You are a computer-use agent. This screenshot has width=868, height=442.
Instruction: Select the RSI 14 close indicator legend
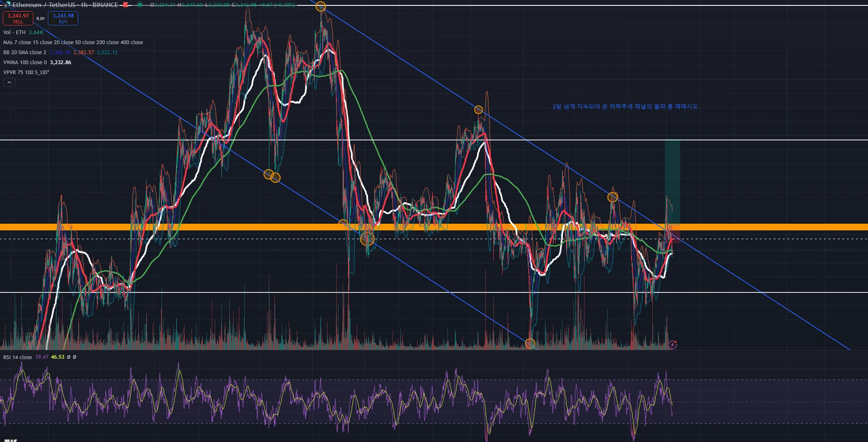(18, 357)
